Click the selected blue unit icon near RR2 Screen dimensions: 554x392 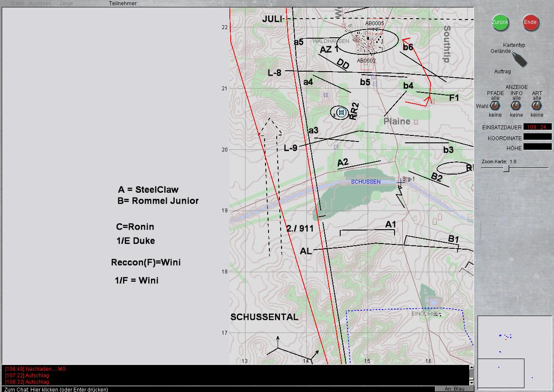(x=341, y=113)
